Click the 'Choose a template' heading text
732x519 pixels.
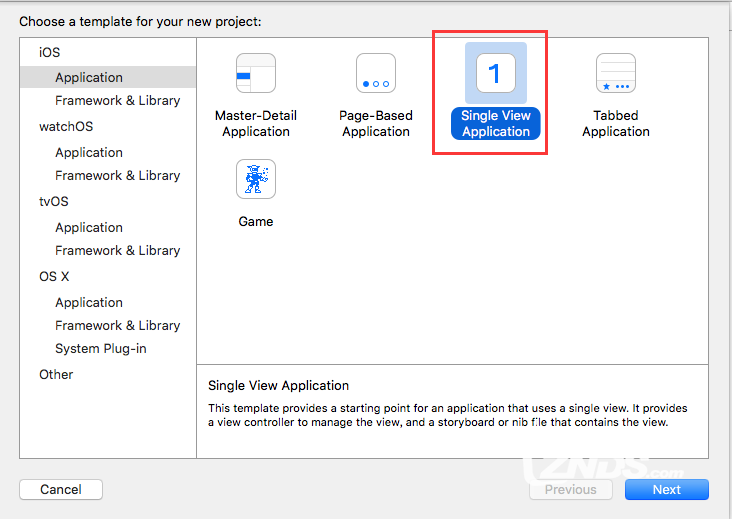140,21
